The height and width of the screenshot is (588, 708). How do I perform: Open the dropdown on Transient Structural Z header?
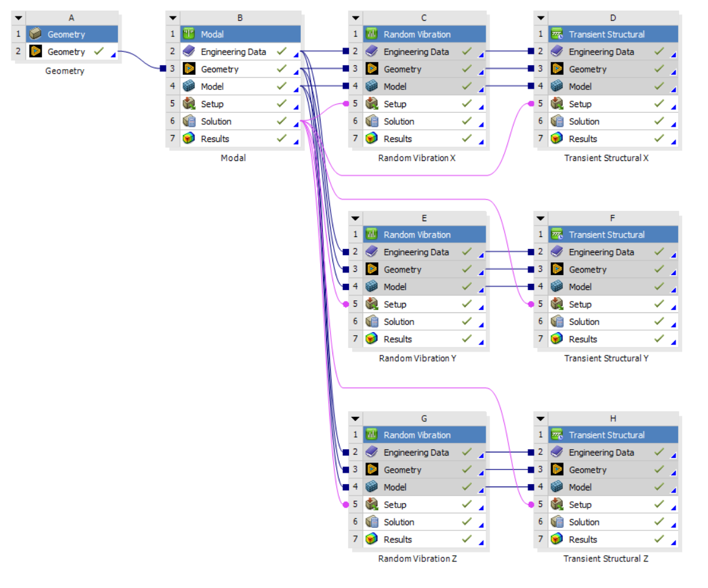(x=540, y=418)
